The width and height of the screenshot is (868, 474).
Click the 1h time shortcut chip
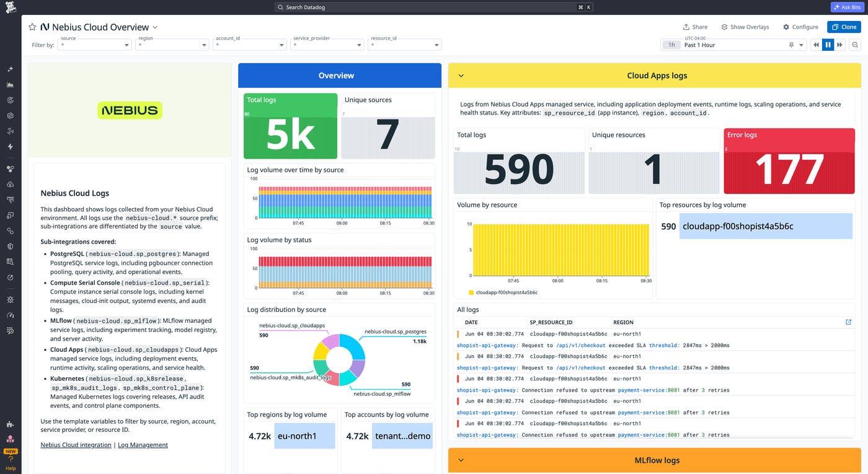[671, 45]
